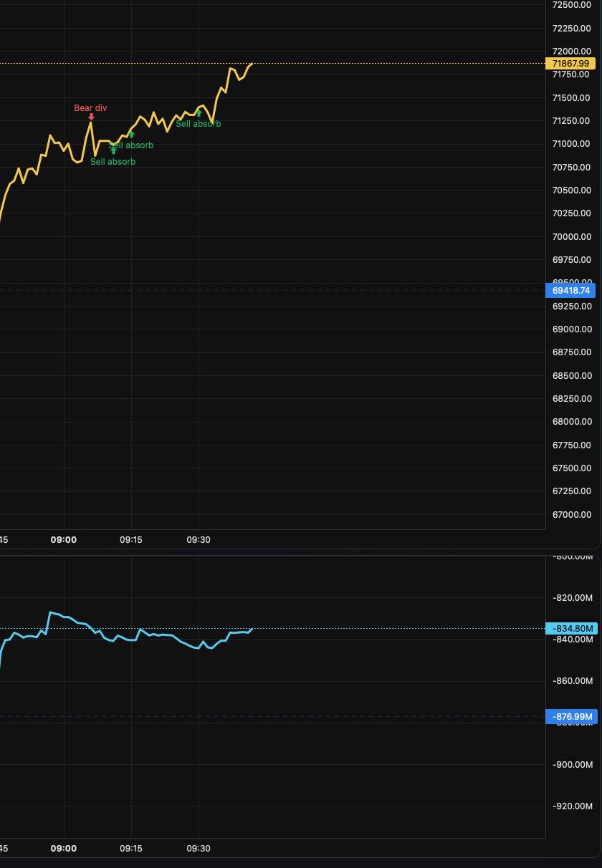Viewport: 602px width, 868px height.
Task: Click the Bear div text label
Action: click(90, 108)
